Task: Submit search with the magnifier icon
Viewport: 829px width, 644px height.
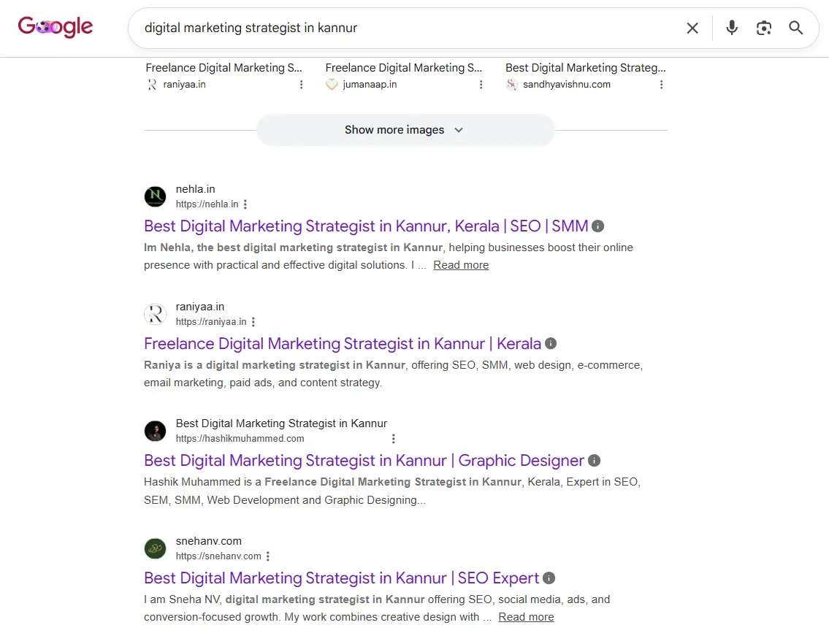Action: click(x=795, y=28)
